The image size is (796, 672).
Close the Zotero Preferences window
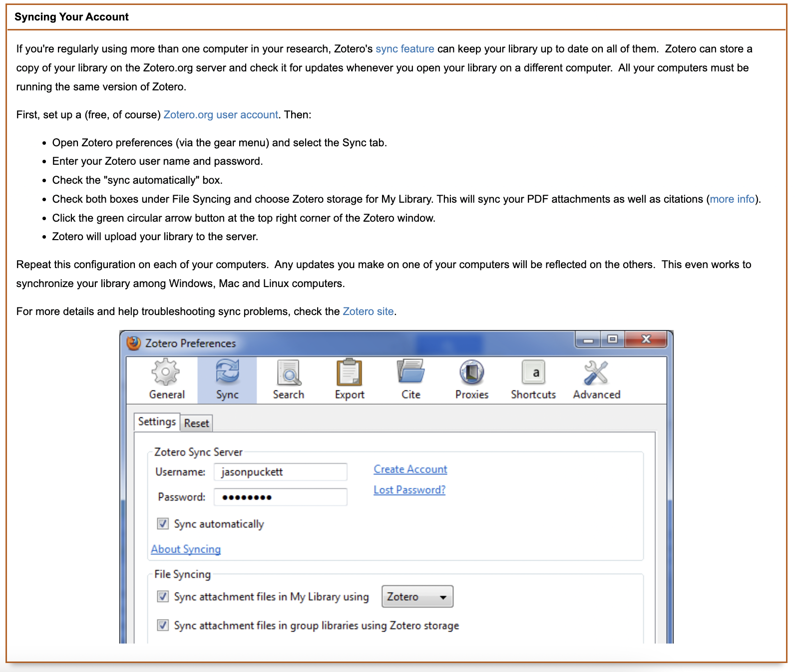(646, 339)
